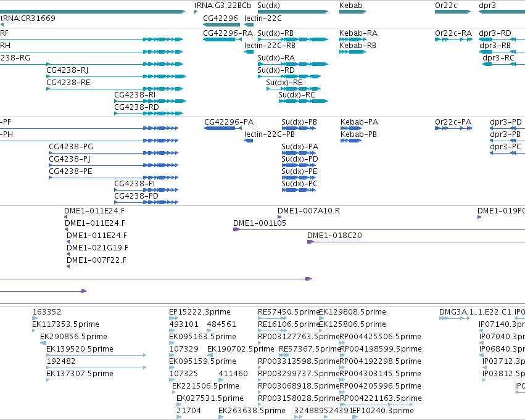Click the dpr3 gene label
The height and width of the screenshot is (420, 525).
[487, 6]
